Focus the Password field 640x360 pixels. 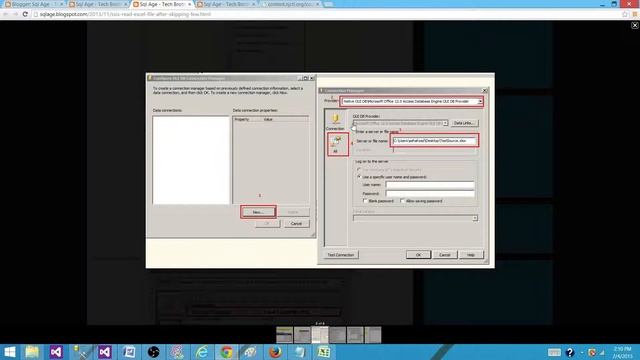coord(430,193)
